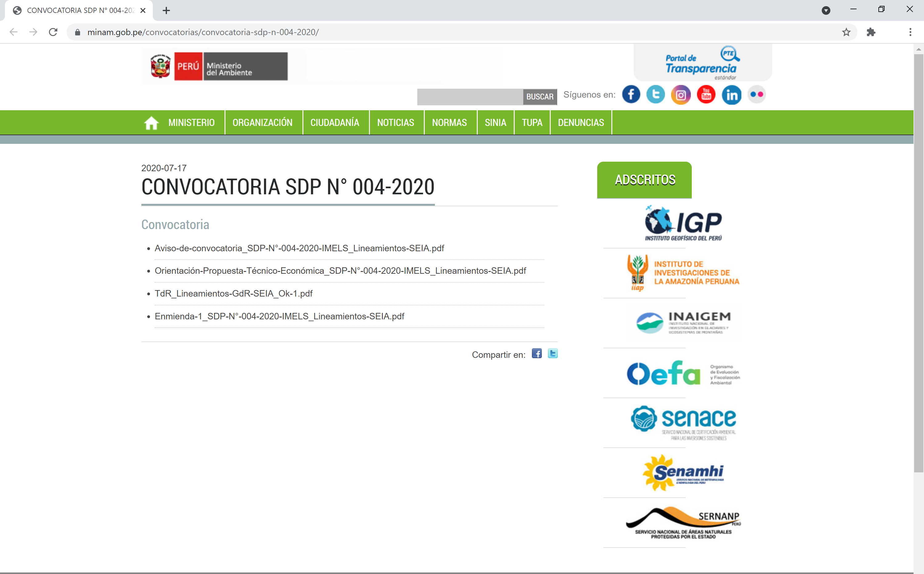Share page via small Twitter icon
Screen dimensions: 924x574
[x=553, y=354]
